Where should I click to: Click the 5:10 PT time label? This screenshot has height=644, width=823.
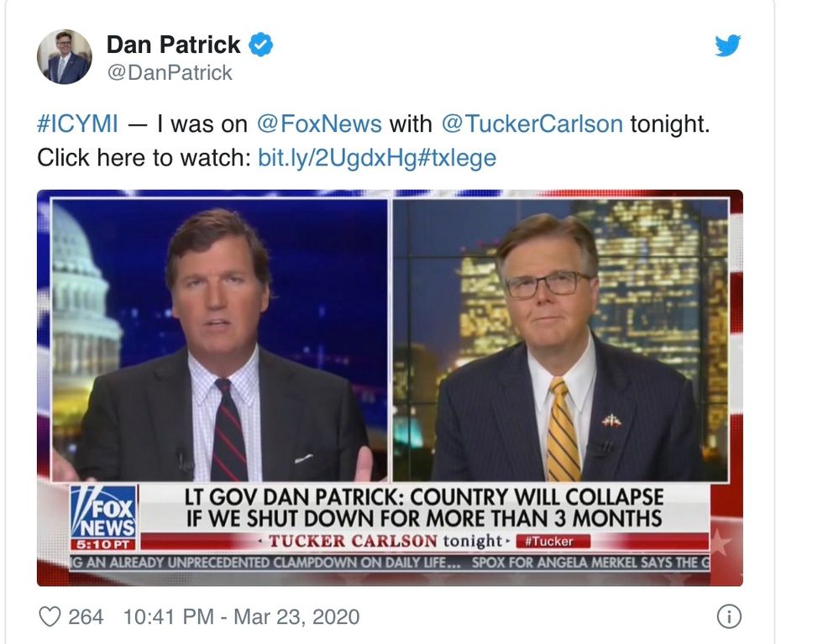pos(103,544)
